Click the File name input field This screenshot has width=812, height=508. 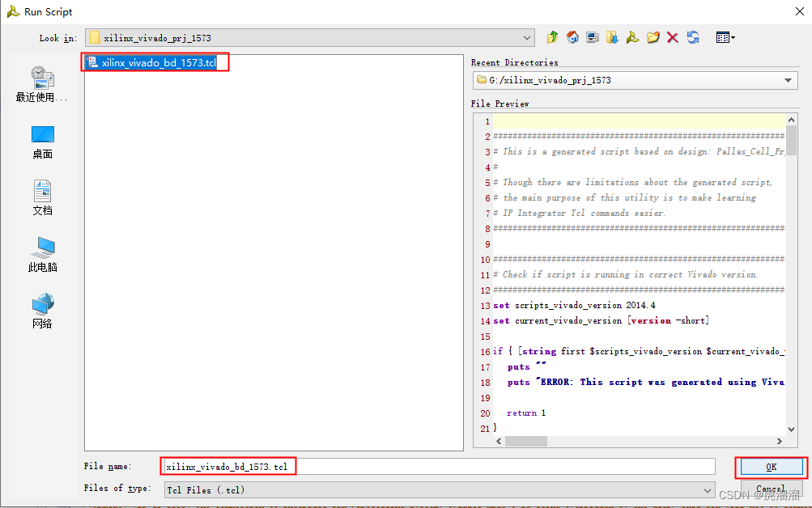click(x=437, y=466)
